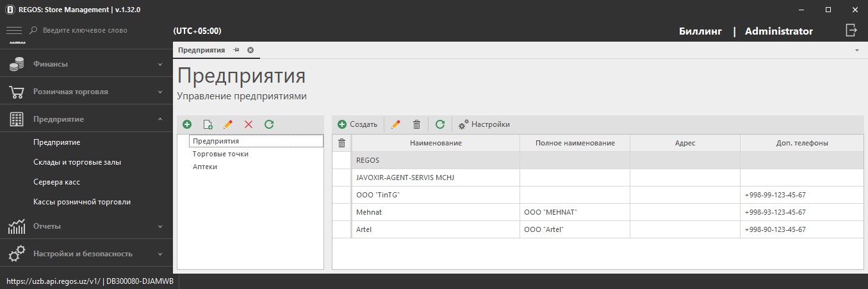Click the pencil edit icon in table toolbar
Viewport: 868px width, 289px height.
pyautogui.click(x=396, y=124)
